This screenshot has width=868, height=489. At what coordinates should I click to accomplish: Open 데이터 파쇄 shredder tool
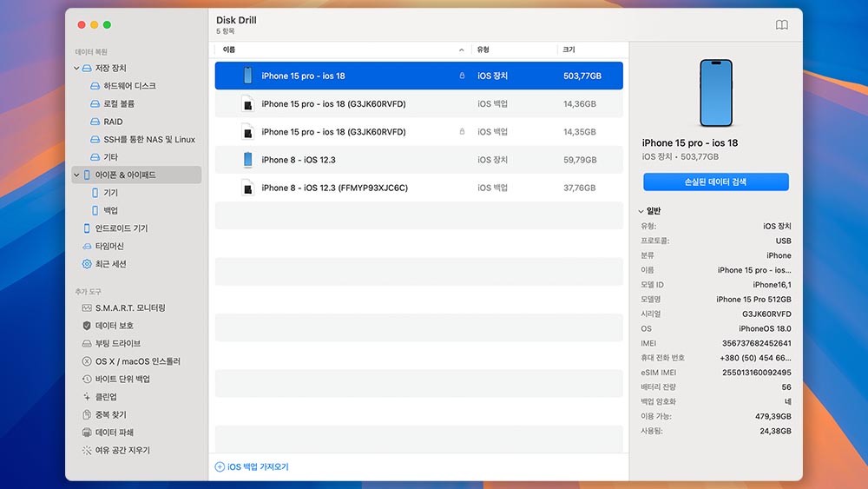114,433
